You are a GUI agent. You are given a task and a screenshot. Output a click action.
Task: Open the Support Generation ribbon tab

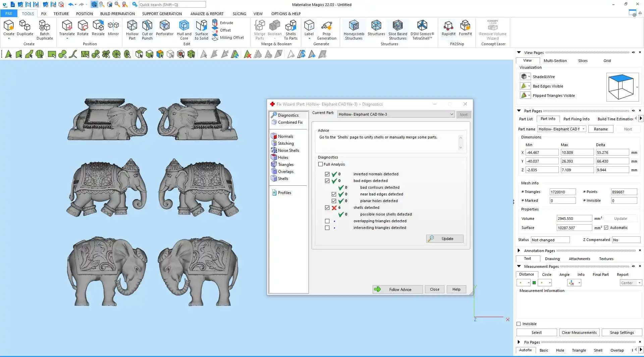click(162, 14)
